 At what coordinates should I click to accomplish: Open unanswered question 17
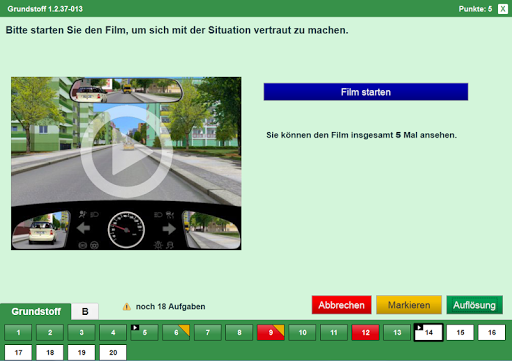[x=18, y=352]
